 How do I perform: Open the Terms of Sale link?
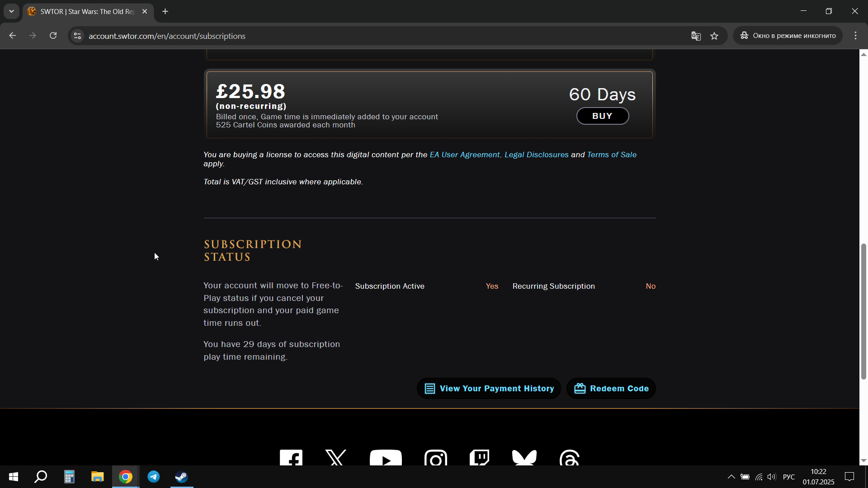(x=612, y=155)
